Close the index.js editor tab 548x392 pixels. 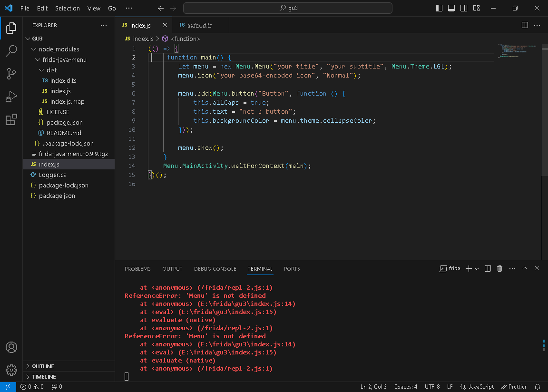pyautogui.click(x=165, y=25)
